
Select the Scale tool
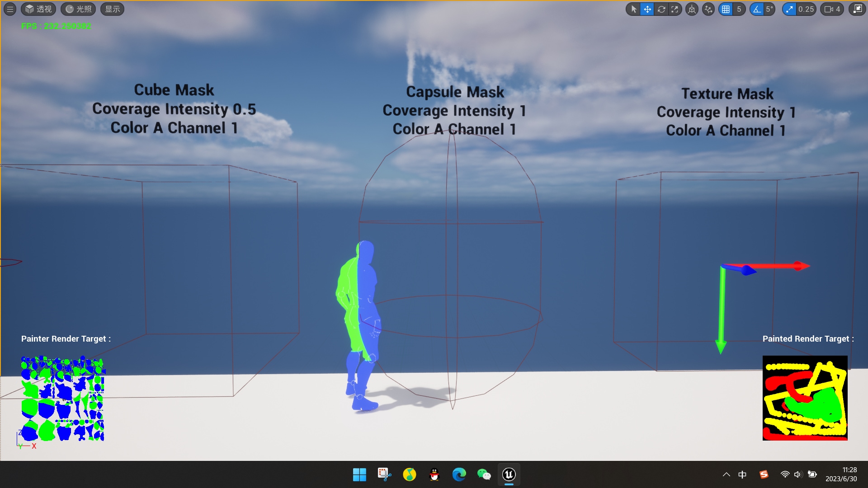tap(675, 9)
